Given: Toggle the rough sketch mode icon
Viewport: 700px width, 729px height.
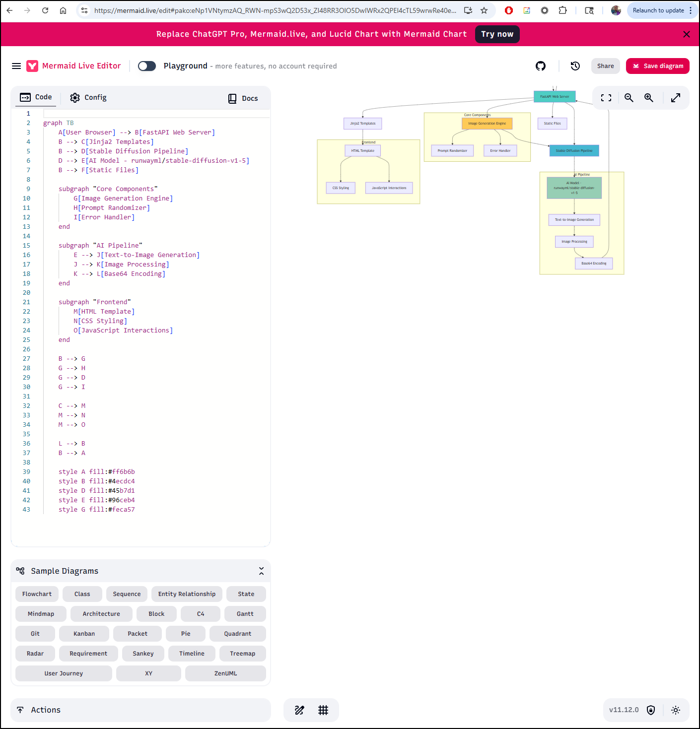Looking at the screenshot, I should pyautogui.click(x=299, y=710).
